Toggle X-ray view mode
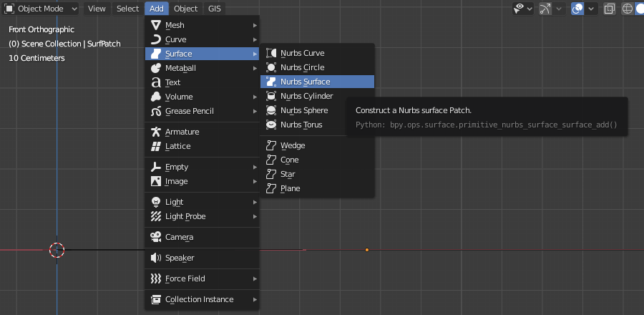644x315 pixels. pyautogui.click(x=610, y=9)
